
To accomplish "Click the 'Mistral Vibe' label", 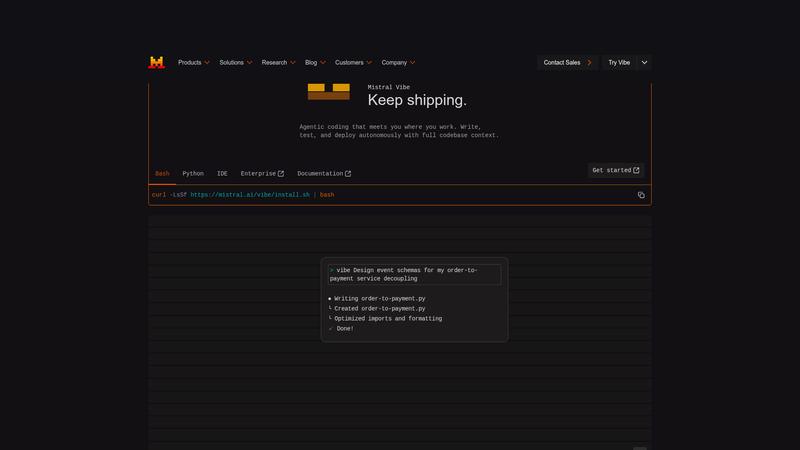I will click(x=389, y=87).
